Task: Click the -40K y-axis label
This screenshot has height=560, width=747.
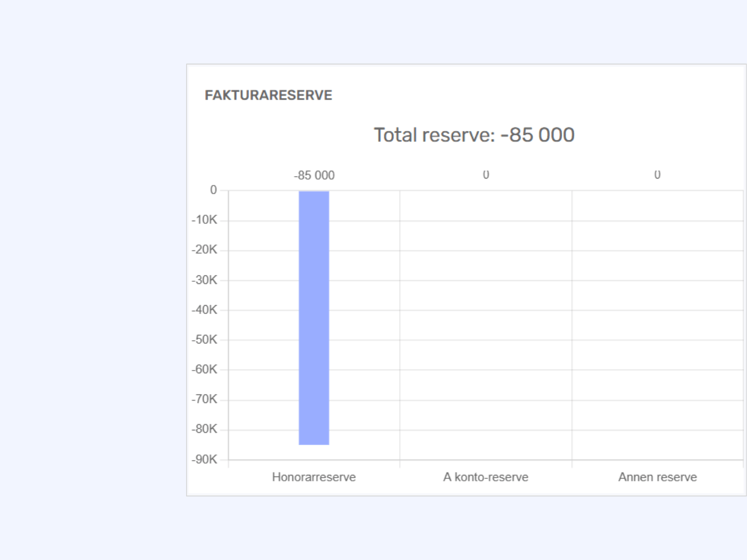Action: coord(204,310)
